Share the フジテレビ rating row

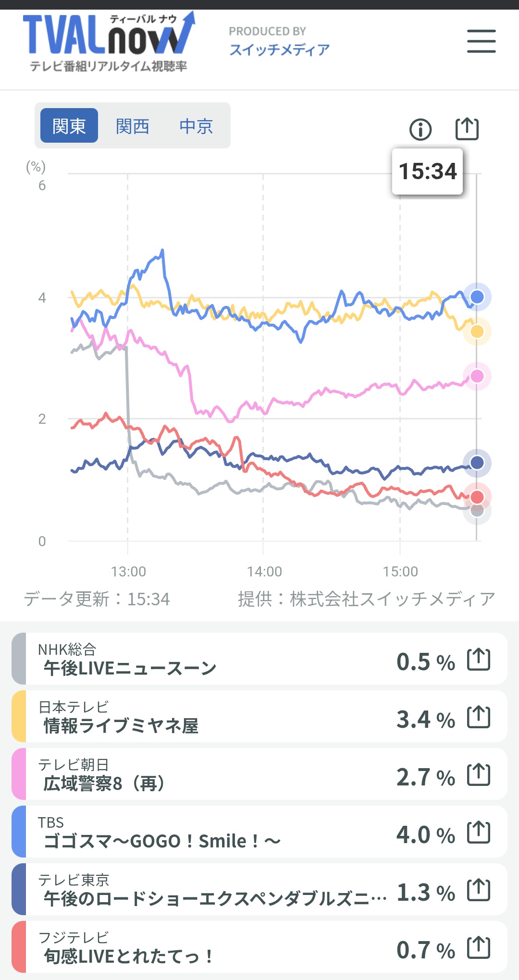[x=479, y=947]
